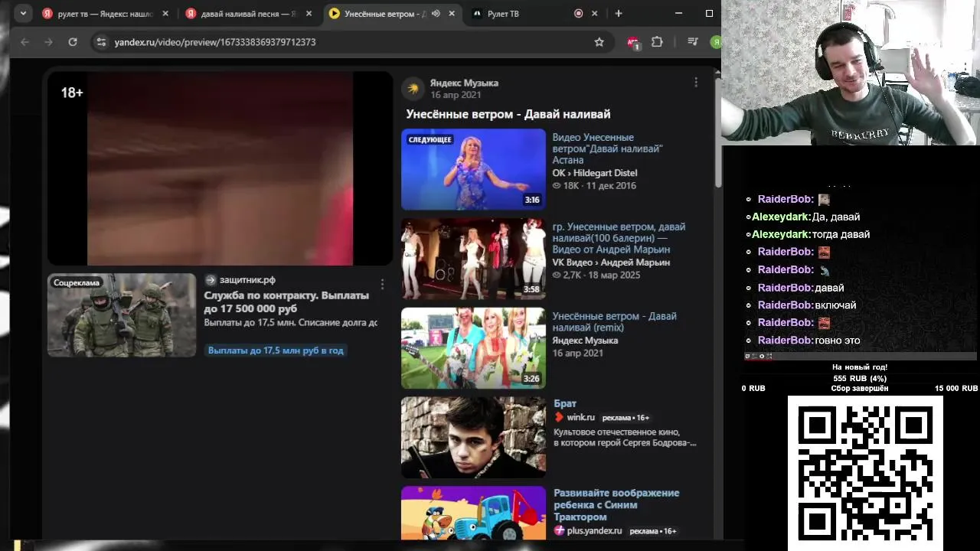View site information icon in address bar
This screenshot has height=551, width=980.
coord(101,42)
